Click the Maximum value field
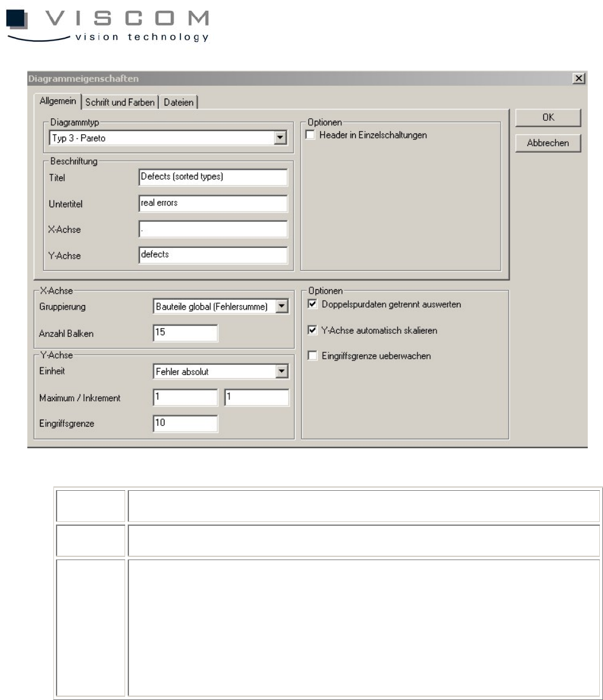Screen dimensions: 603x700 186,397
